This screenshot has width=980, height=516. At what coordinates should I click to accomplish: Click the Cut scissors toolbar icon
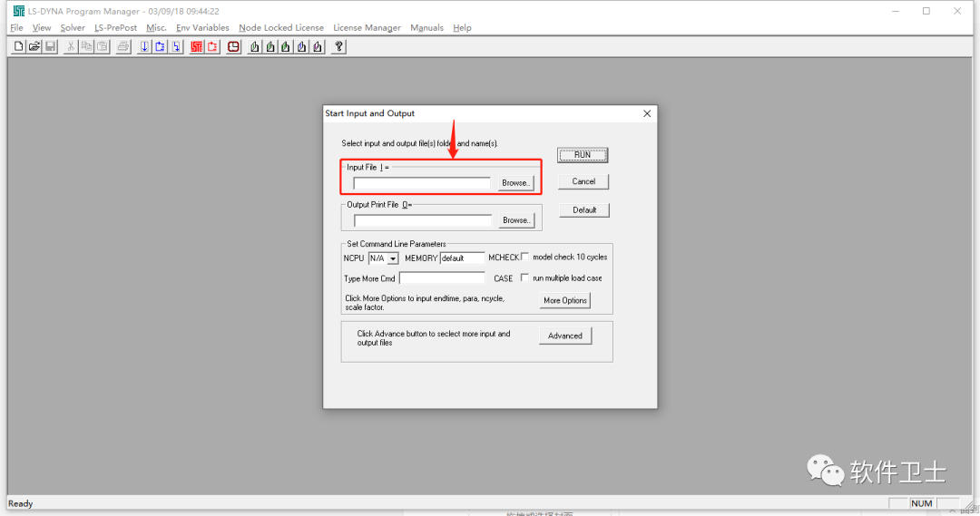click(71, 46)
